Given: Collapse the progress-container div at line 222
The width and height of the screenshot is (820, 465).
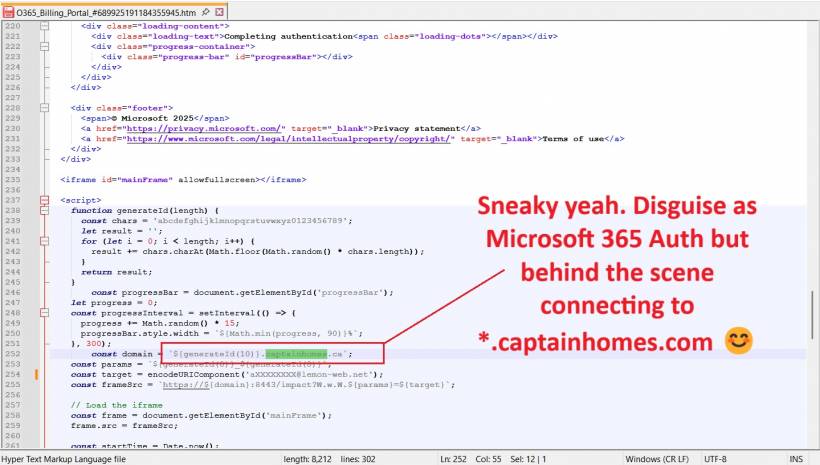Looking at the screenshot, I should click(x=45, y=46).
